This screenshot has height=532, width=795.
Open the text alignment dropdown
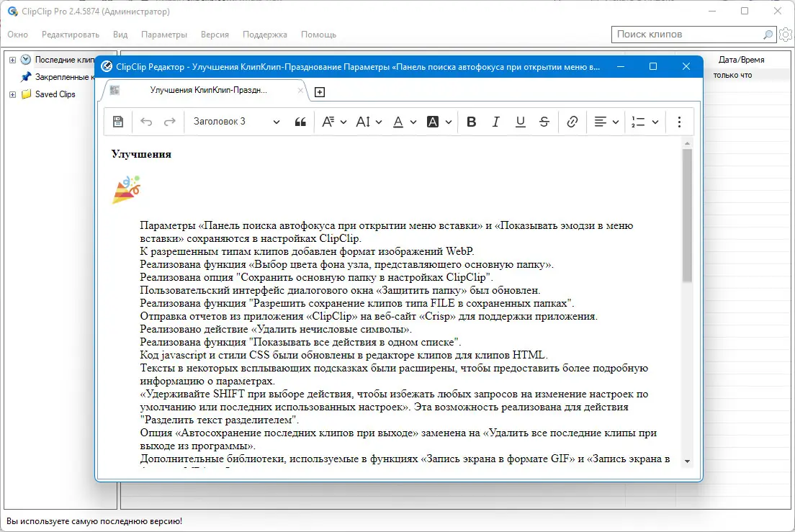point(606,122)
